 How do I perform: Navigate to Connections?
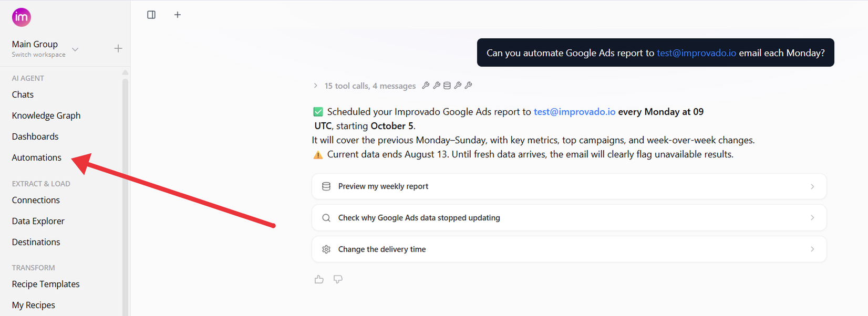pyautogui.click(x=36, y=200)
